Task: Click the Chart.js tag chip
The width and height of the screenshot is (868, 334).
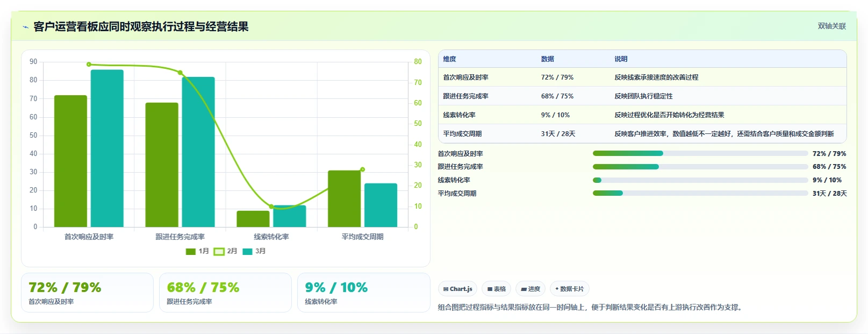Action: 457,289
